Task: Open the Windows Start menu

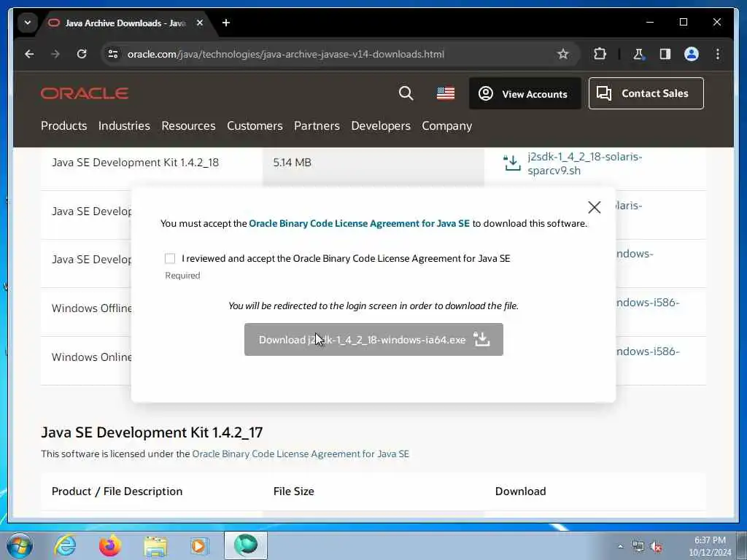Action: [x=20, y=545]
